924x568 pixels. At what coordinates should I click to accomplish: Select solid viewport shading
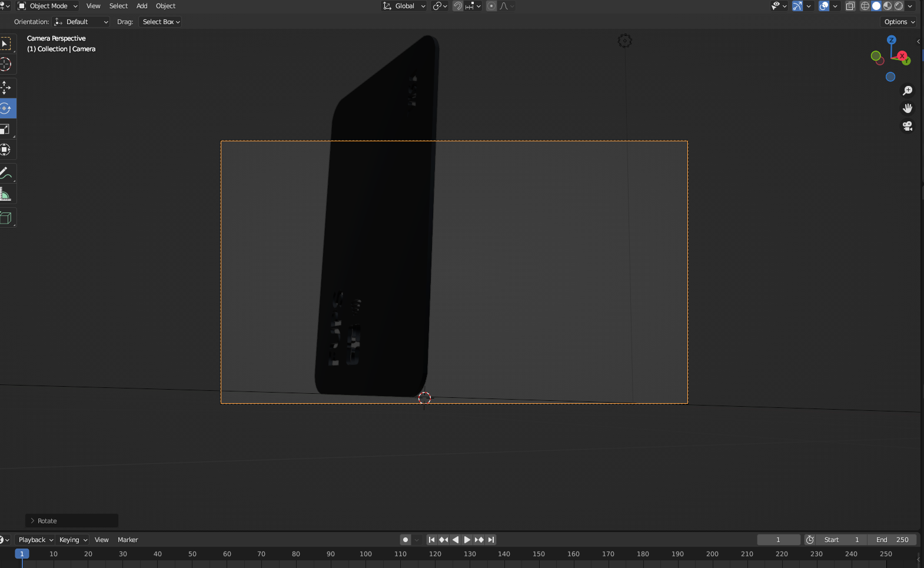(x=876, y=6)
